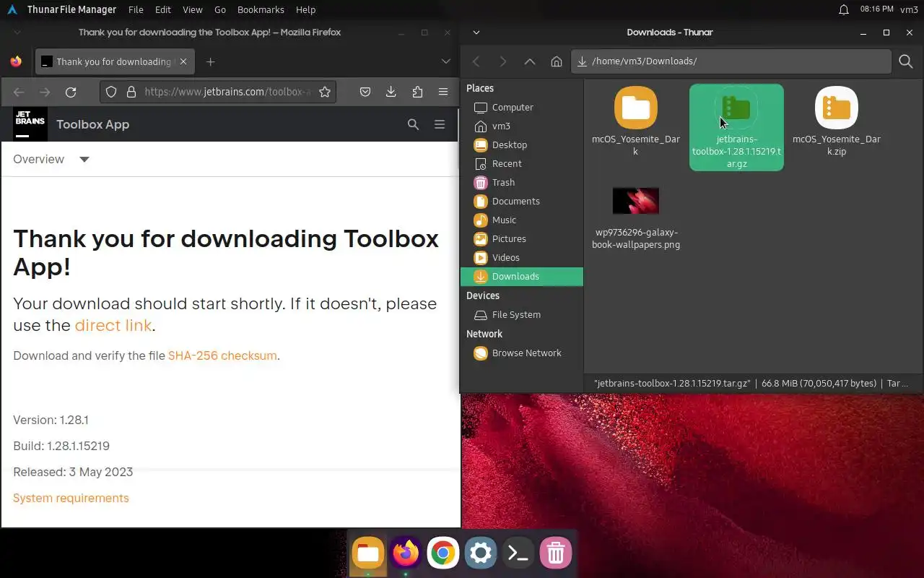Go forward in Thunar navigation
The image size is (924, 578).
(x=503, y=61)
